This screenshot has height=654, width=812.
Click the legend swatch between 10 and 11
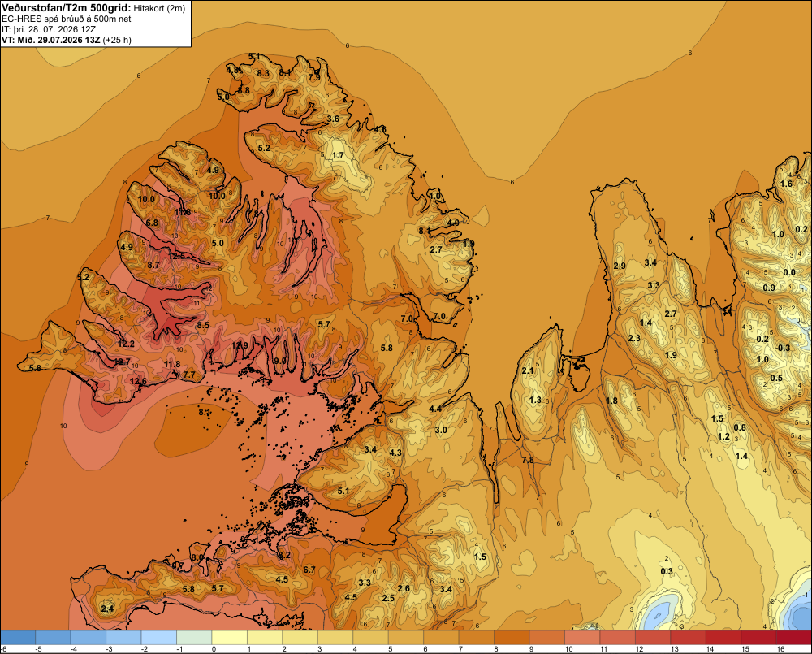(x=582, y=638)
